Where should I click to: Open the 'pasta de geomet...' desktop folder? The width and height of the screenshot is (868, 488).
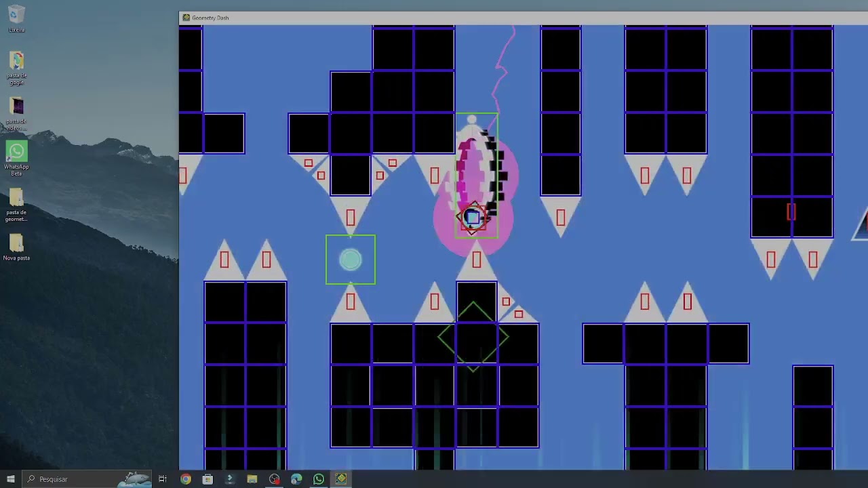pyautogui.click(x=16, y=205)
